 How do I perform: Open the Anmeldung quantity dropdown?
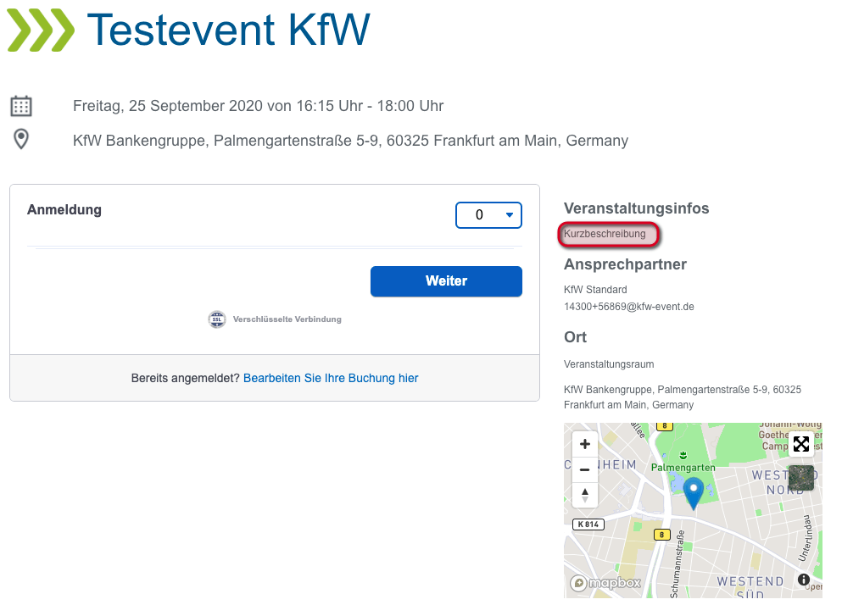[x=488, y=215]
